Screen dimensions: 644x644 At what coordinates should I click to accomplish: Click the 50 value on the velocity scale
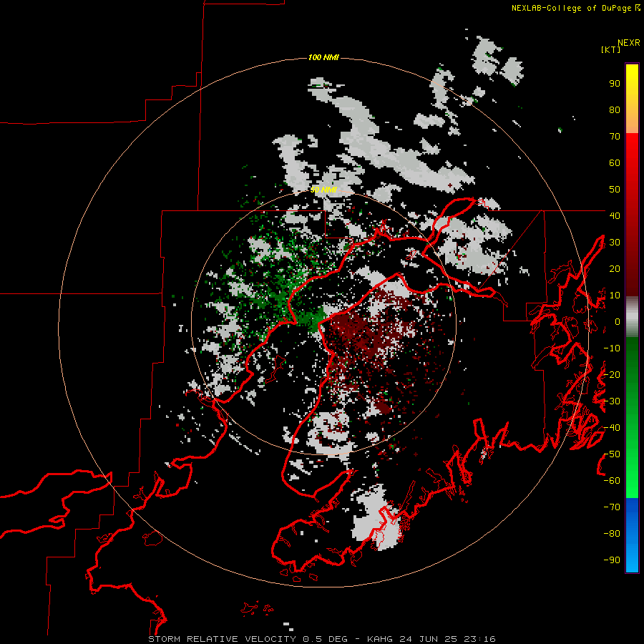[x=615, y=190]
